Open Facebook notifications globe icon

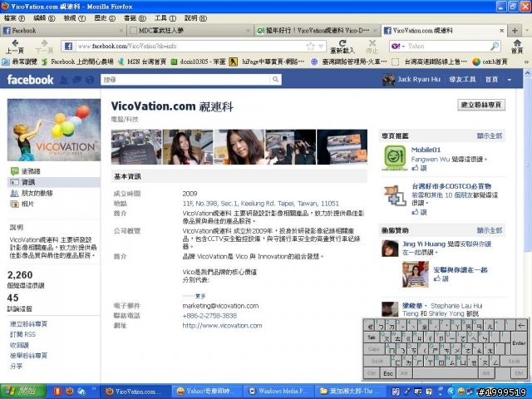[90, 80]
